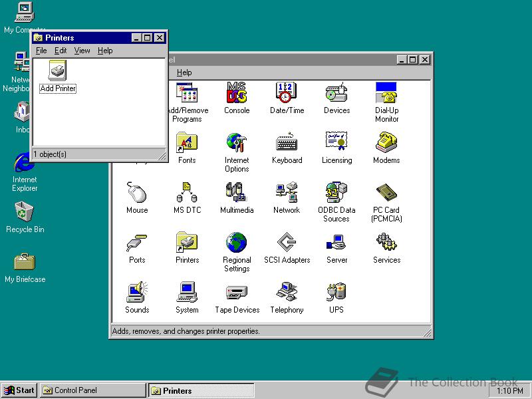Select the My Computer desktop icon
532x399 pixels.
coord(25,17)
